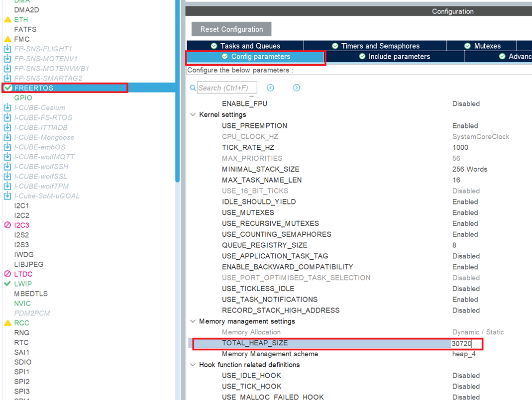Click the green check icon beside LWIP
This screenshot has width=532, height=400.
[x=7, y=284]
